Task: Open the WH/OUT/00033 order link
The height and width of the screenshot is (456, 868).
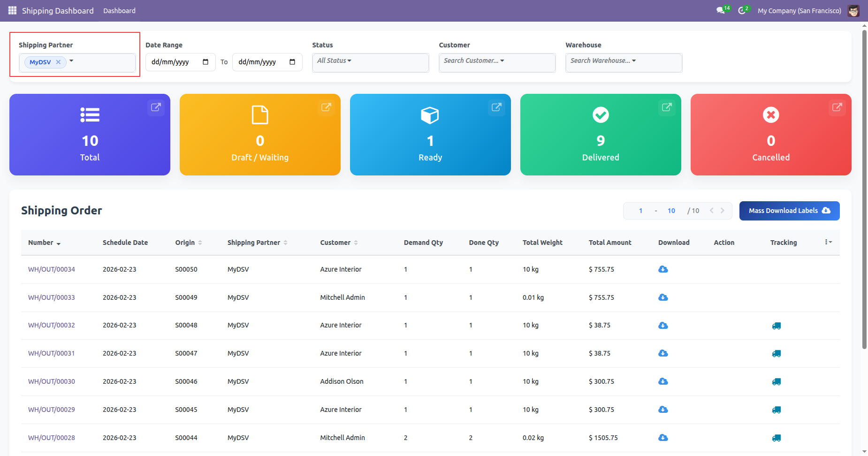Action: pyautogui.click(x=52, y=297)
